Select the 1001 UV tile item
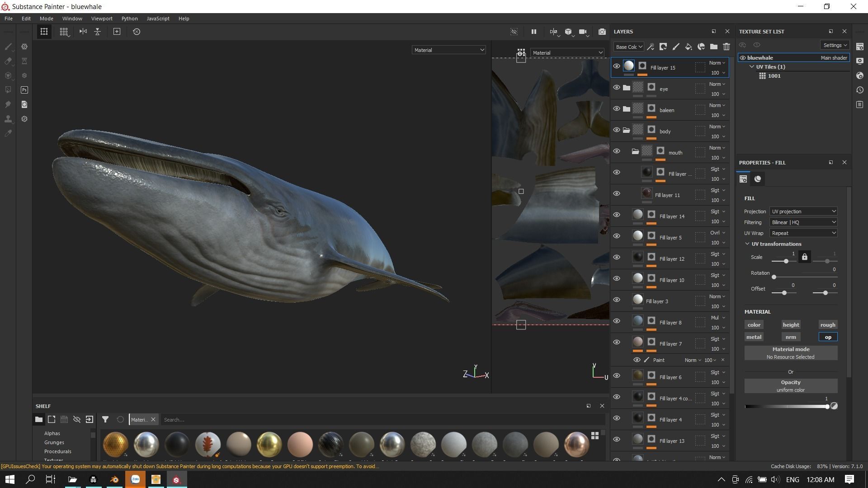868x488 pixels. coord(774,76)
